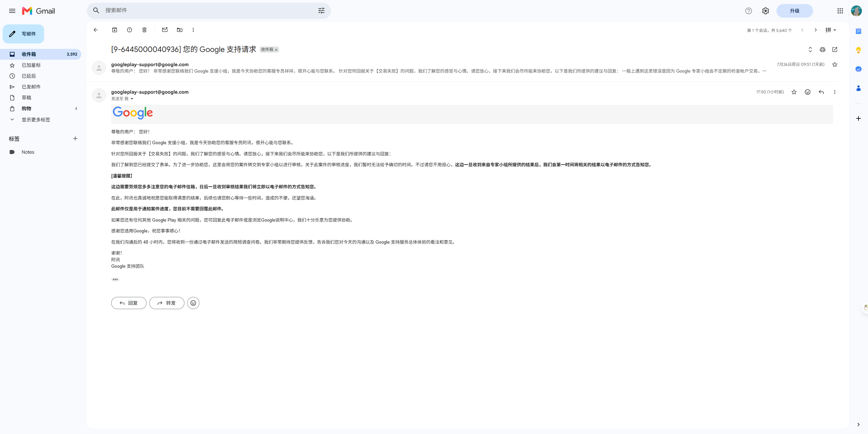The height and width of the screenshot is (434, 868).
Task: Focus the 搜索邮件 search field
Action: (209, 11)
